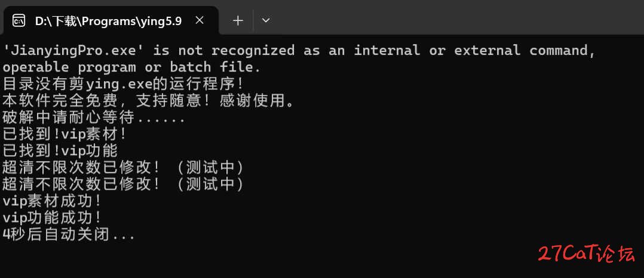Click the 目录没有剪ying.exe的运行程序 line

pyautogui.click(x=123, y=85)
